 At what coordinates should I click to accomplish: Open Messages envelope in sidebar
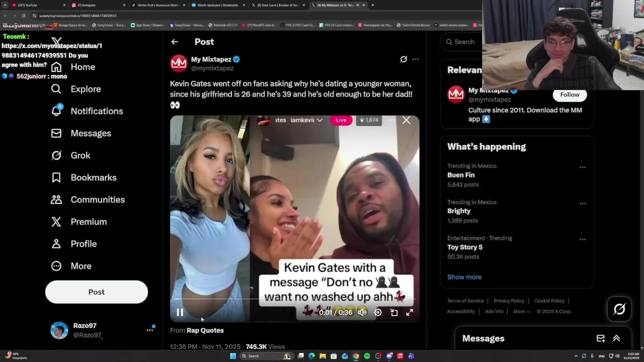pyautogui.click(x=56, y=133)
